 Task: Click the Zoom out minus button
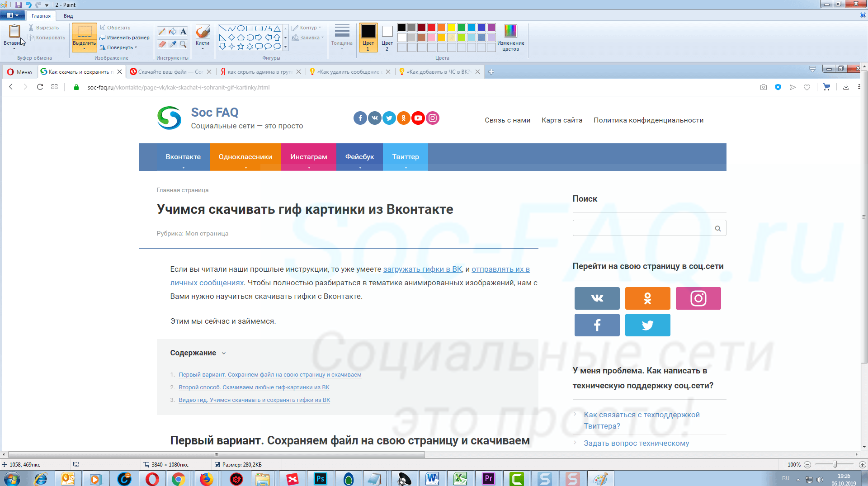(807, 465)
